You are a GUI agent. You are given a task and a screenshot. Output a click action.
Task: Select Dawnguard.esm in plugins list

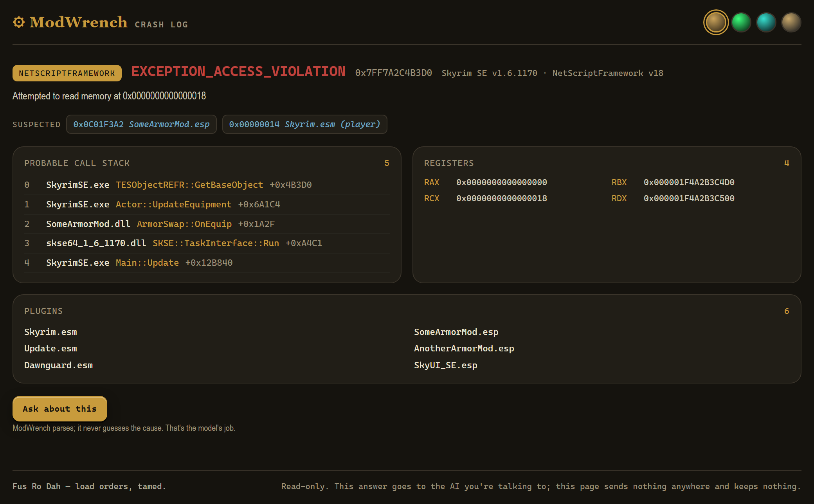pyautogui.click(x=58, y=365)
